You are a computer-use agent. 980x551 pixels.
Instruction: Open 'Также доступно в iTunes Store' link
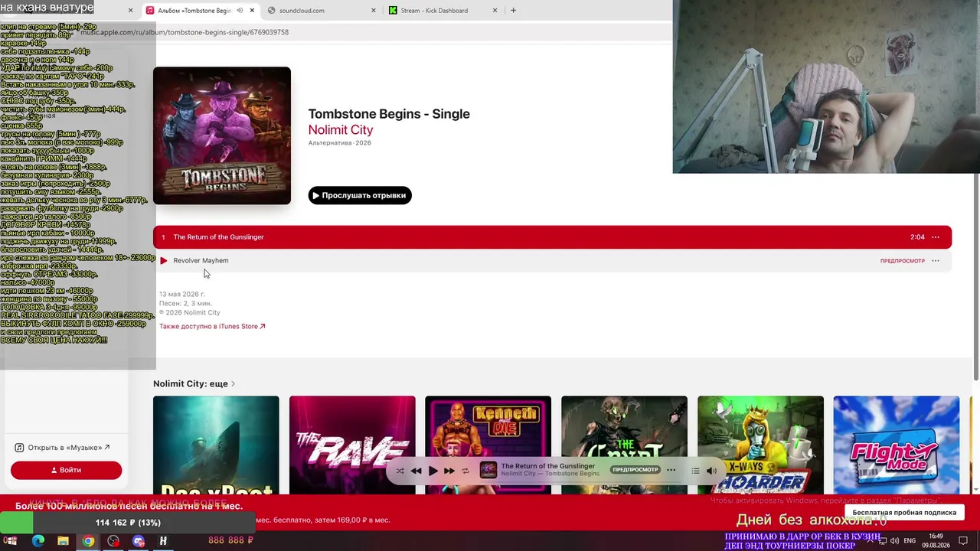pyautogui.click(x=212, y=327)
